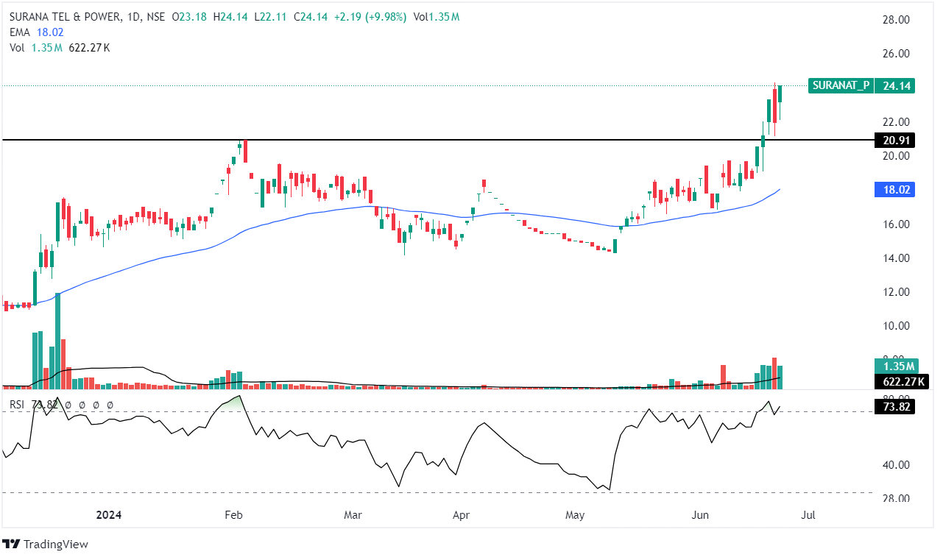Image resolution: width=943 pixels, height=560 pixels.
Task: Click the Feb label on time axis
Action: coord(233,515)
